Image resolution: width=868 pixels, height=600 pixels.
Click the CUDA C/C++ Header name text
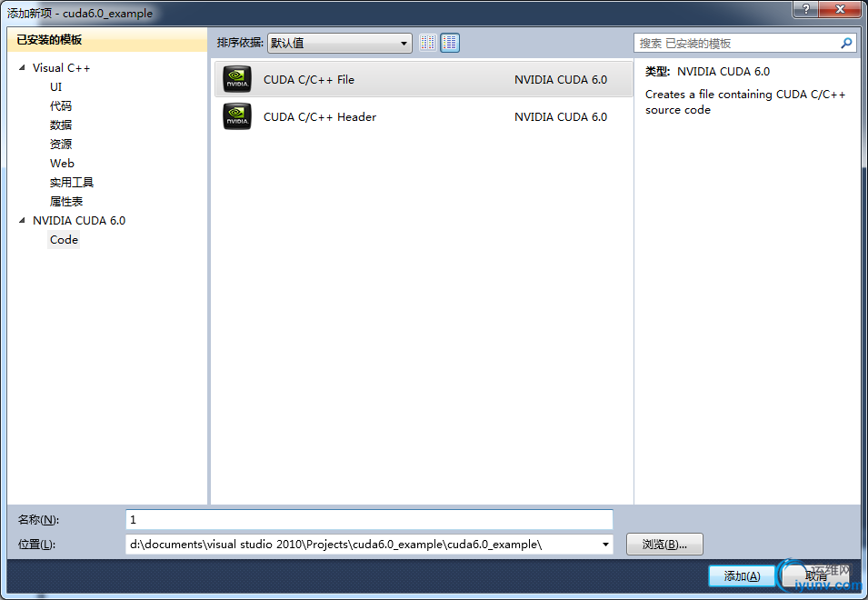320,116
